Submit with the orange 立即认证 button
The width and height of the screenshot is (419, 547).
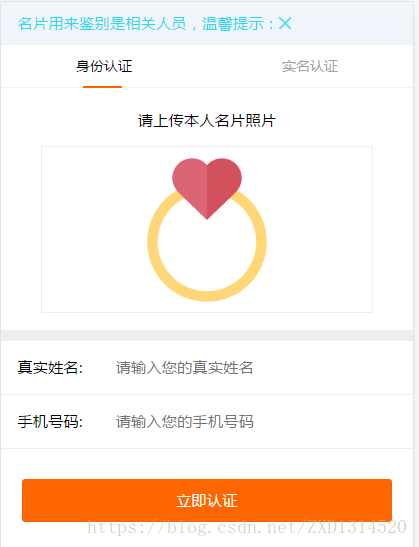tap(207, 500)
